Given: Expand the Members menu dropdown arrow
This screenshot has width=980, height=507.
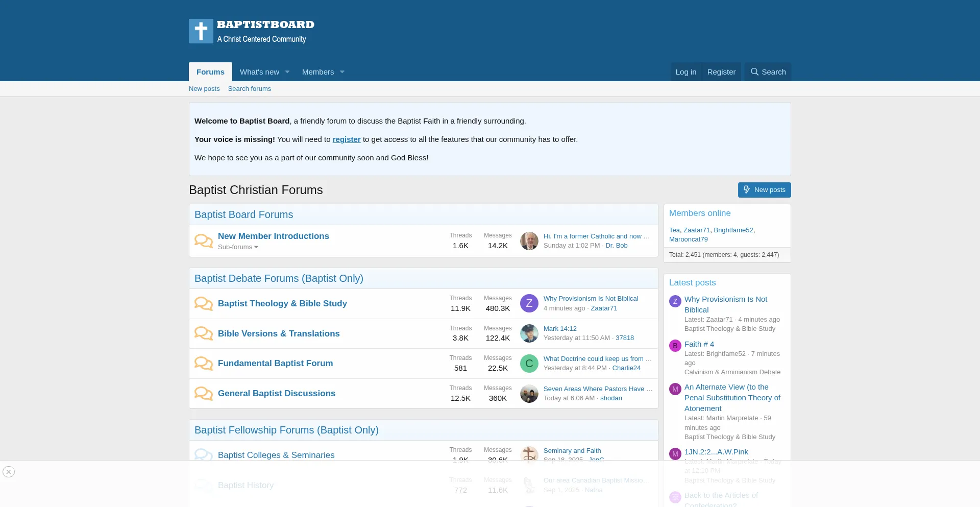Looking at the screenshot, I should [x=342, y=72].
